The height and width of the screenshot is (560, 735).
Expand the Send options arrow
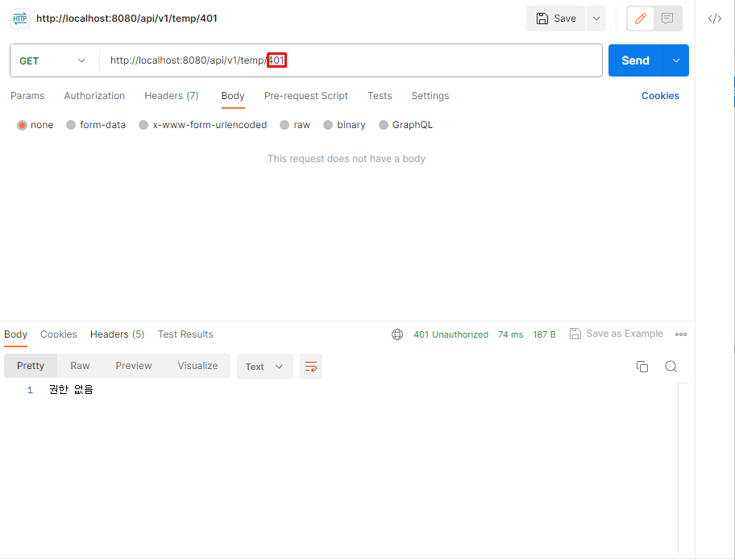(676, 60)
